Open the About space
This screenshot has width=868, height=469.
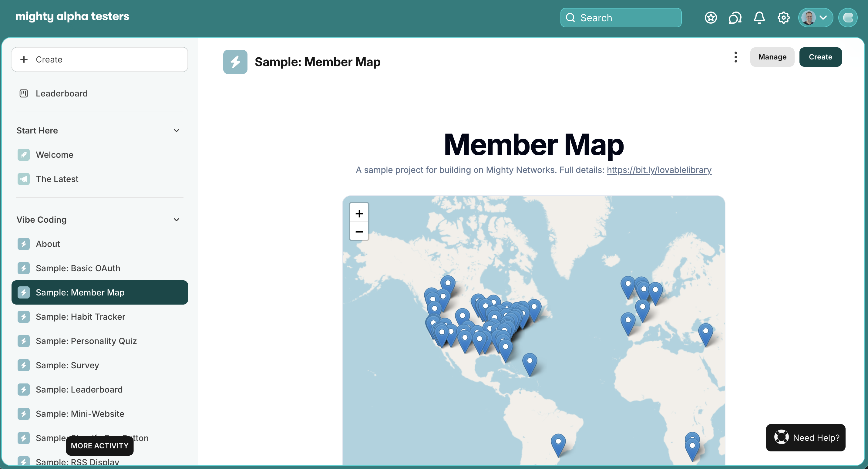click(100, 244)
